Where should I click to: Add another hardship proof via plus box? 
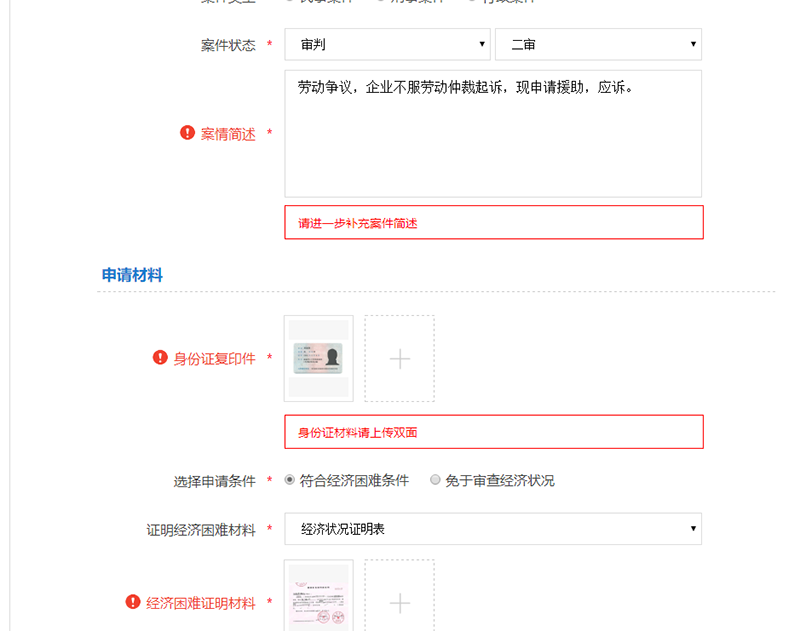(x=399, y=596)
